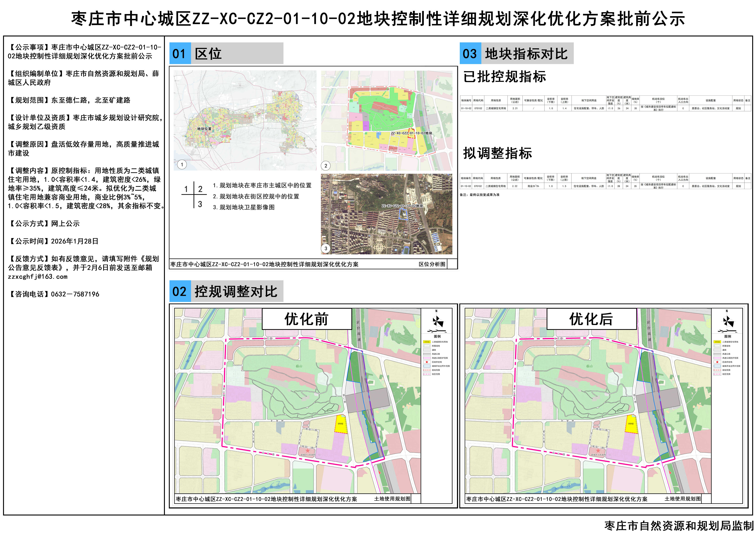Click the blue-outlined block on satellite image
Image resolution: width=756 pixels, height=535 pixels.
click(403, 214)
